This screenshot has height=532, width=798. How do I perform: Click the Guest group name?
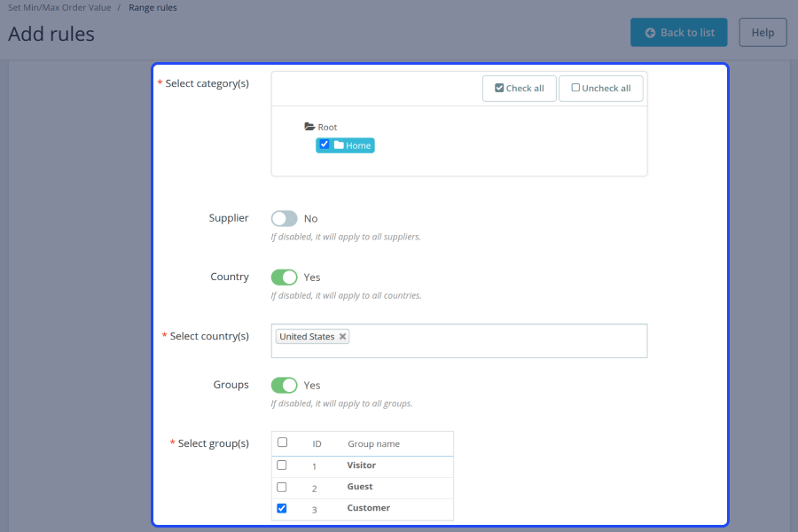(x=360, y=487)
